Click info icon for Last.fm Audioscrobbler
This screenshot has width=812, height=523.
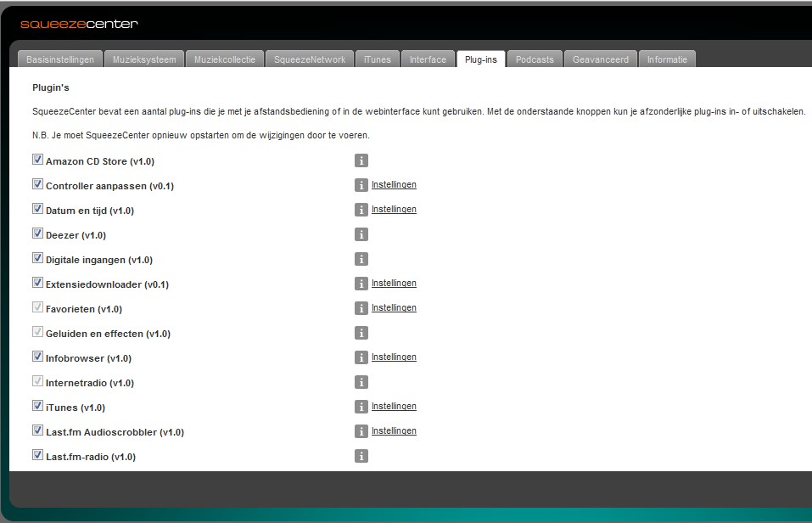click(x=361, y=431)
